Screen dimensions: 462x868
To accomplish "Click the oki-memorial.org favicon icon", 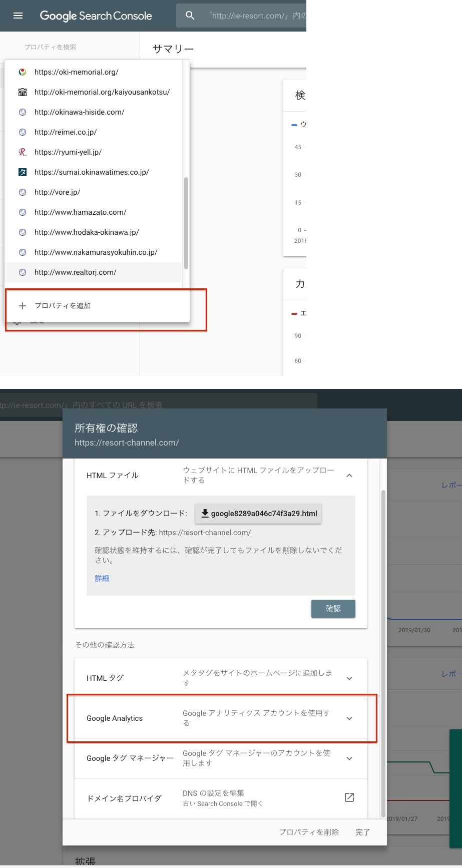I will pos(23,72).
